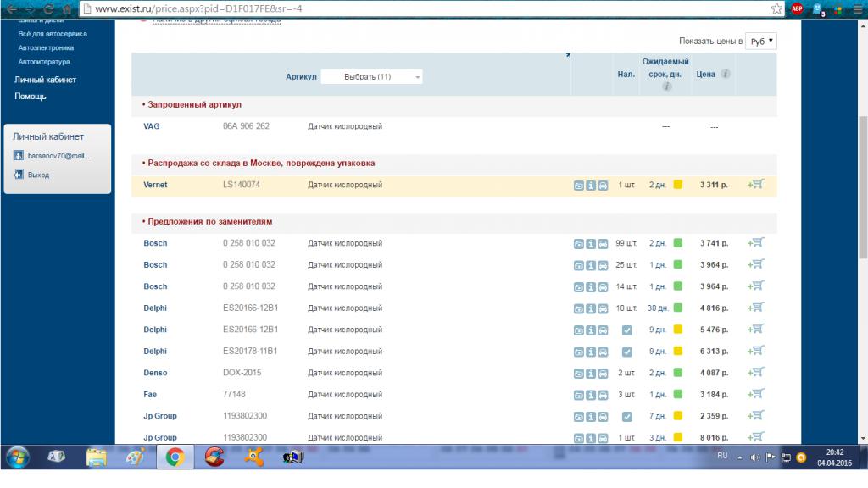The height and width of the screenshot is (488, 868).
Task: Click the Выход logout link
Action: (38, 175)
